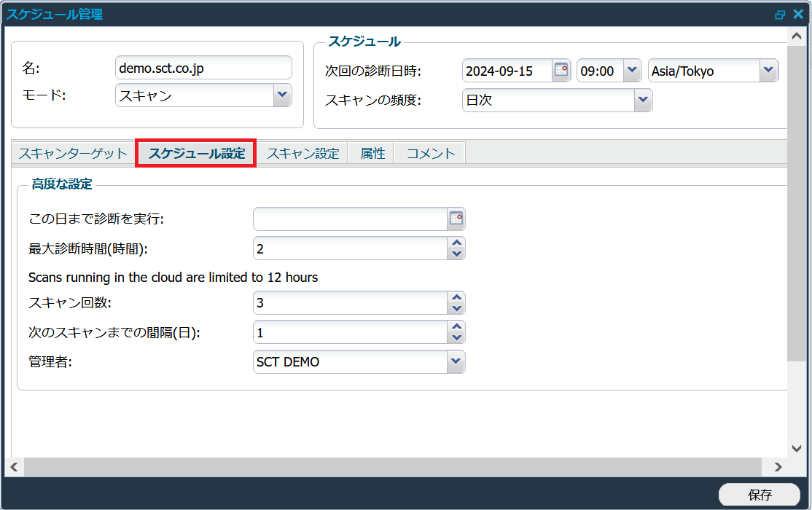
Task: Open calendar picker for next scan date
Action: tap(561, 71)
